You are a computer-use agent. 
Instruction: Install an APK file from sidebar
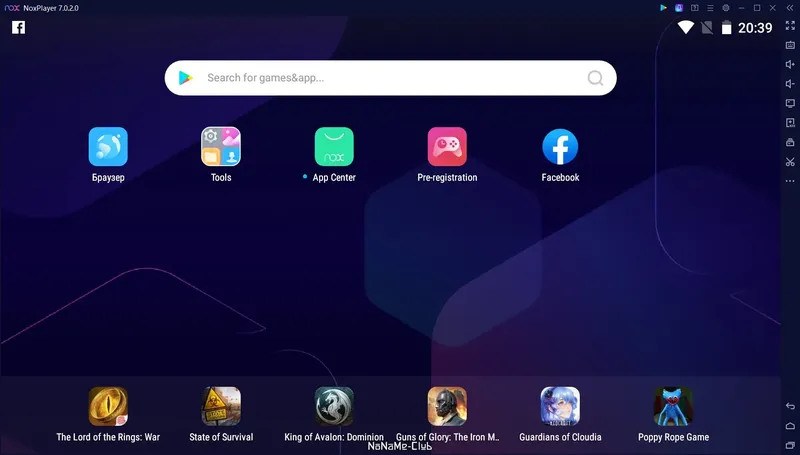(790, 123)
